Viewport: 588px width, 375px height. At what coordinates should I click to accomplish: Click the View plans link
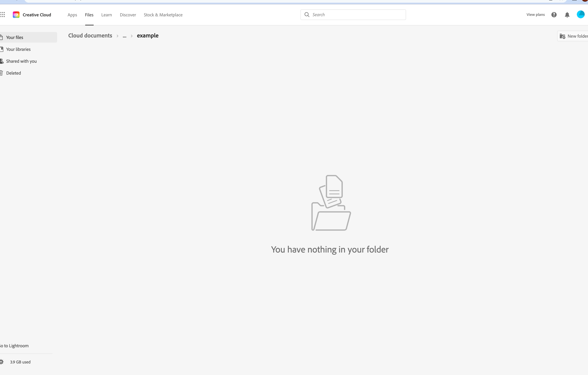535,15
